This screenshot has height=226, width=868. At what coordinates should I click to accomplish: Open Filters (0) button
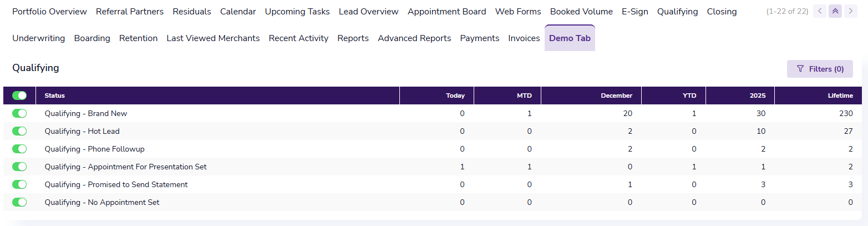coord(820,69)
